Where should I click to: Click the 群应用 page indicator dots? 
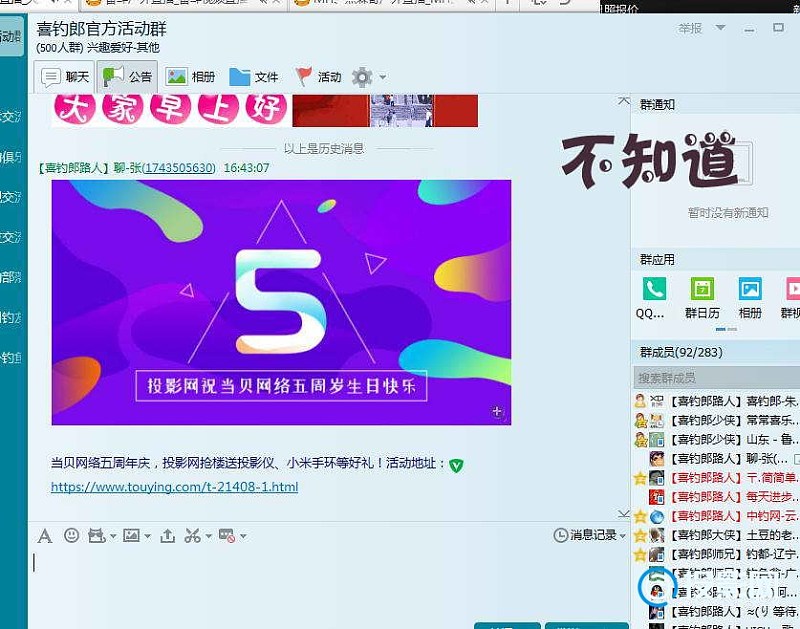pos(726,330)
